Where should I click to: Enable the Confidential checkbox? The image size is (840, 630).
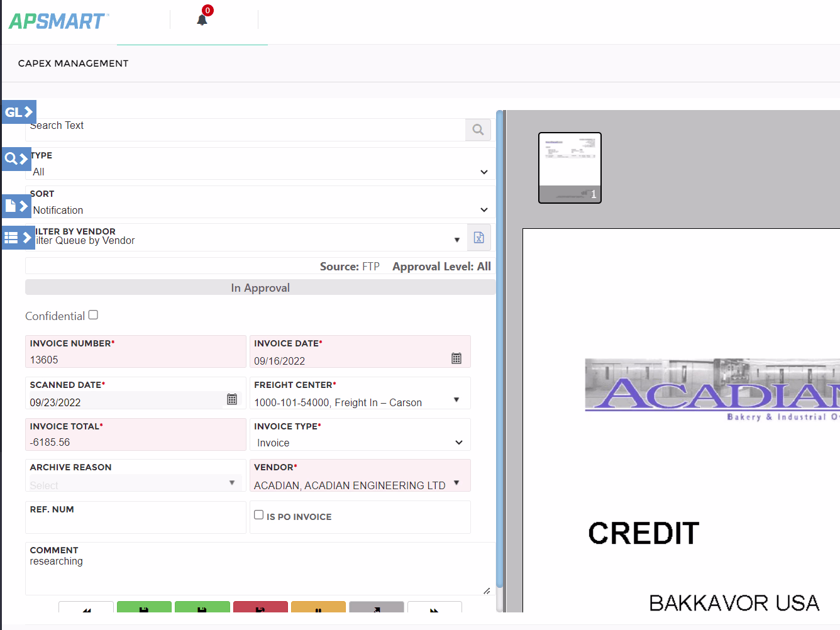[x=92, y=314]
